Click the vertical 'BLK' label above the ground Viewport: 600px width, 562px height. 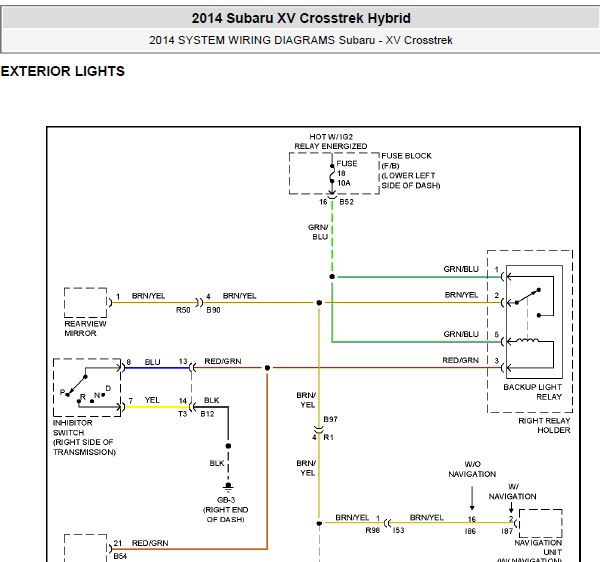tap(217, 463)
